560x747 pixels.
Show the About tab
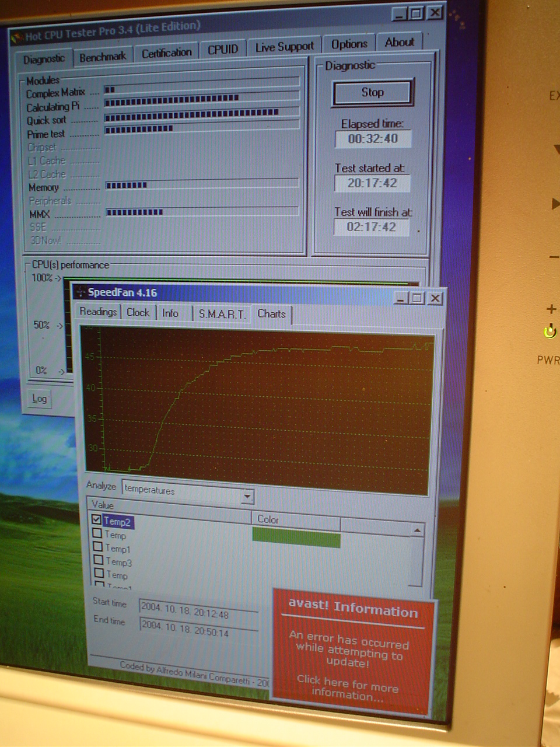pyautogui.click(x=400, y=42)
